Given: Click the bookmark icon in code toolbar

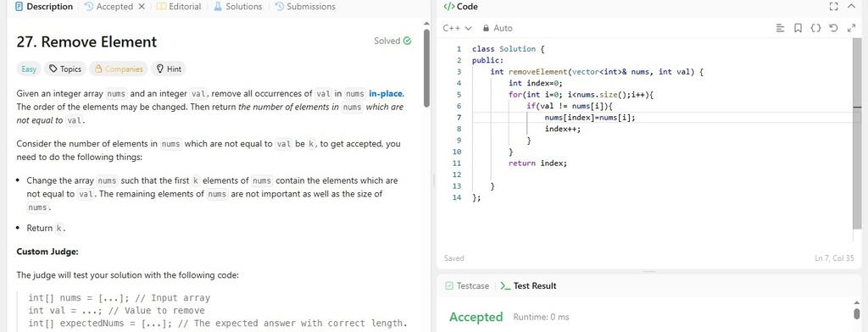Looking at the screenshot, I should (x=798, y=28).
